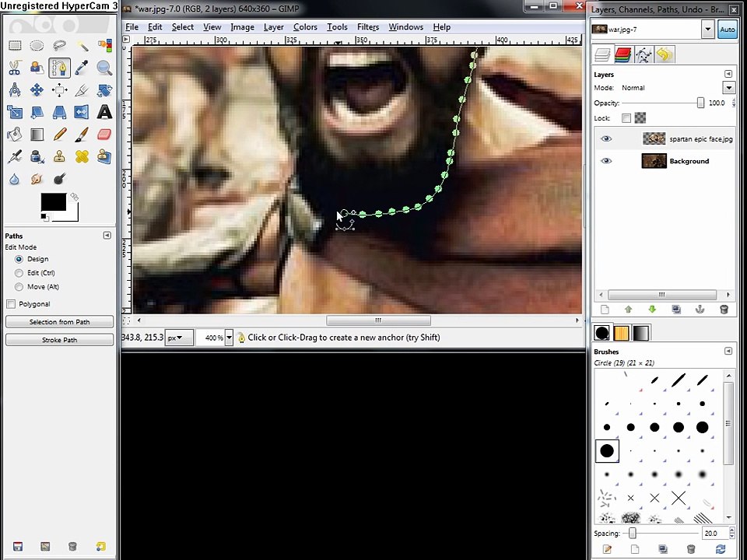The width and height of the screenshot is (747, 560).
Task: Choose the Eraser tool
Action: tap(104, 135)
